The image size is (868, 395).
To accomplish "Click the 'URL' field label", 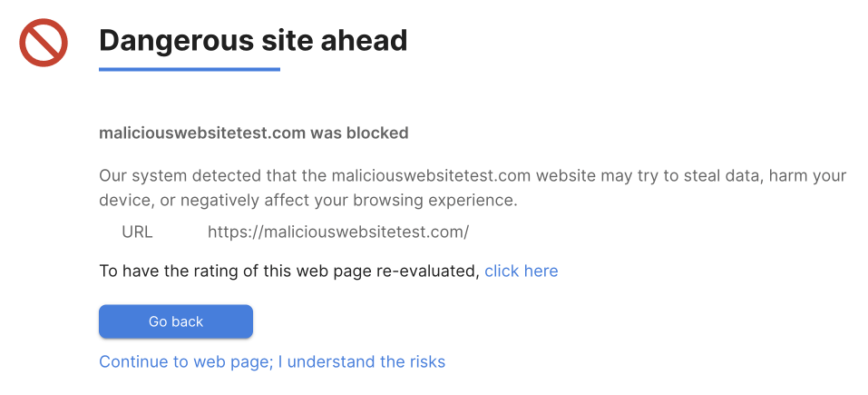I will click(137, 232).
